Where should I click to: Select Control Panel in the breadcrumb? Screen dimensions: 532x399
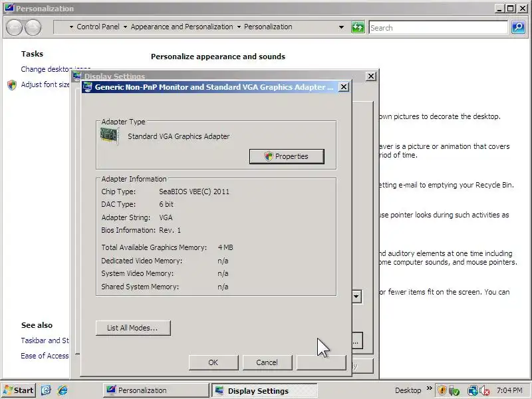point(98,27)
